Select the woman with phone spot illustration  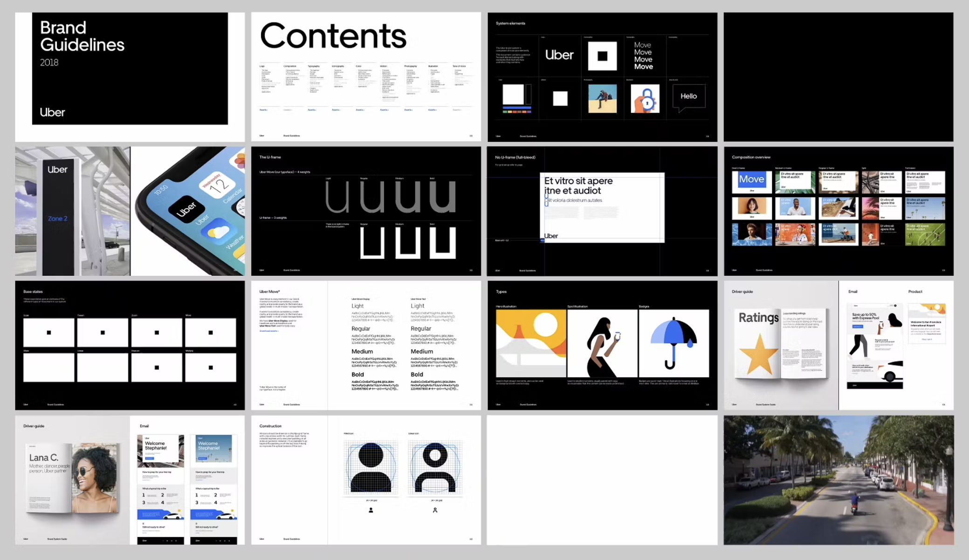click(602, 344)
